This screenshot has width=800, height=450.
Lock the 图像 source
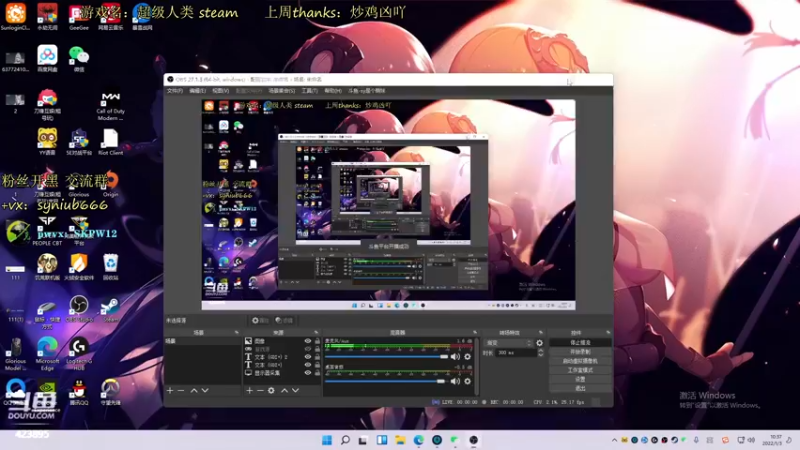pos(317,341)
